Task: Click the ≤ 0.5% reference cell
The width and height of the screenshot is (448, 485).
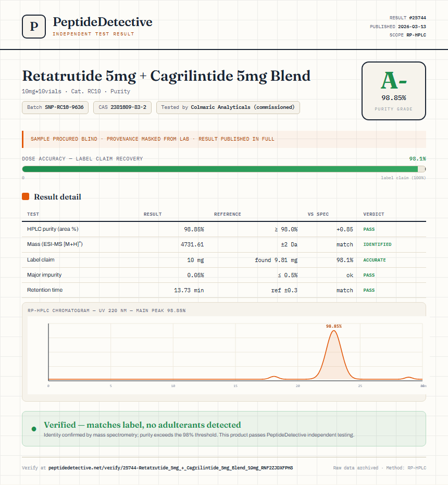Action: (x=288, y=275)
